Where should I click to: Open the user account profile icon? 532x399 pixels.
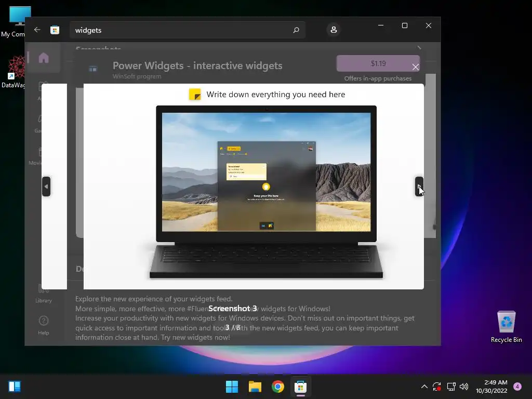(x=334, y=30)
